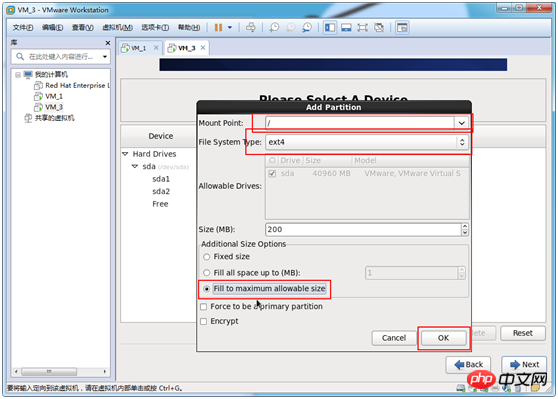
Task: Click the pause virtual machine icon
Action: pos(218,27)
